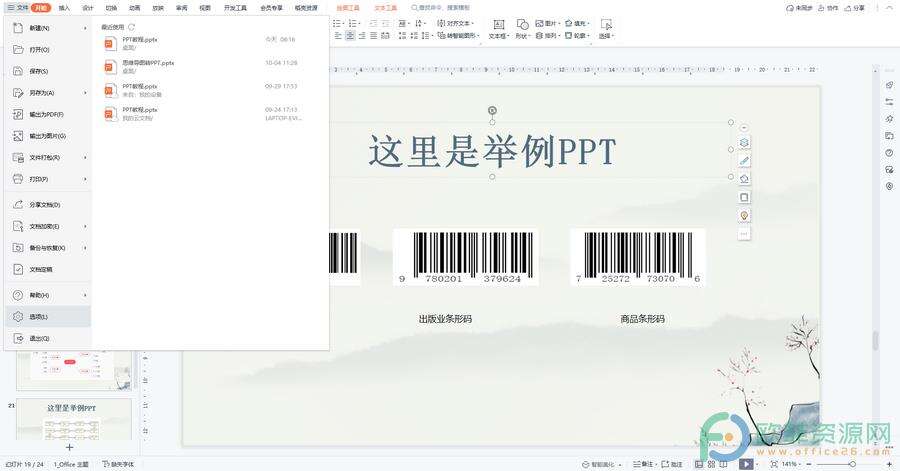Click 分享文档(D) share document entry

tap(47, 205)
